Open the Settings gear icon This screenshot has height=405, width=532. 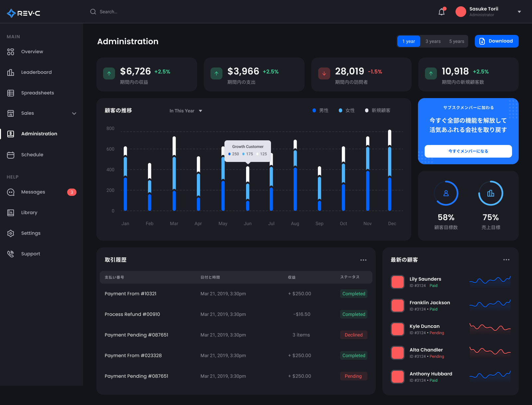11,233
